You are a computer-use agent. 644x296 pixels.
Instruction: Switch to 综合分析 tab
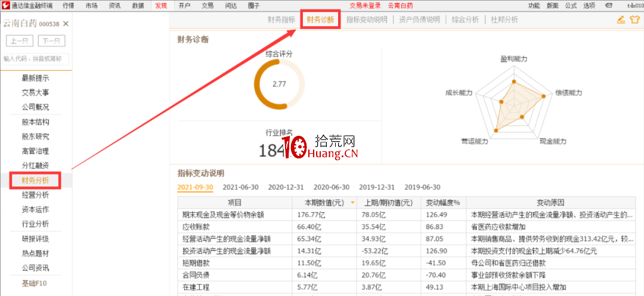[465, 20]
